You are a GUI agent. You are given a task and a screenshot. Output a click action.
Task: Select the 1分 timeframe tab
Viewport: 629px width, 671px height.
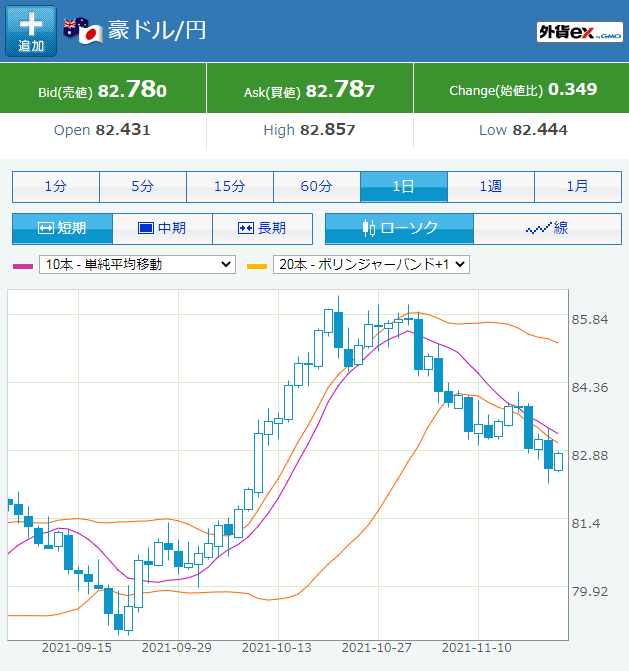(56, 187)
